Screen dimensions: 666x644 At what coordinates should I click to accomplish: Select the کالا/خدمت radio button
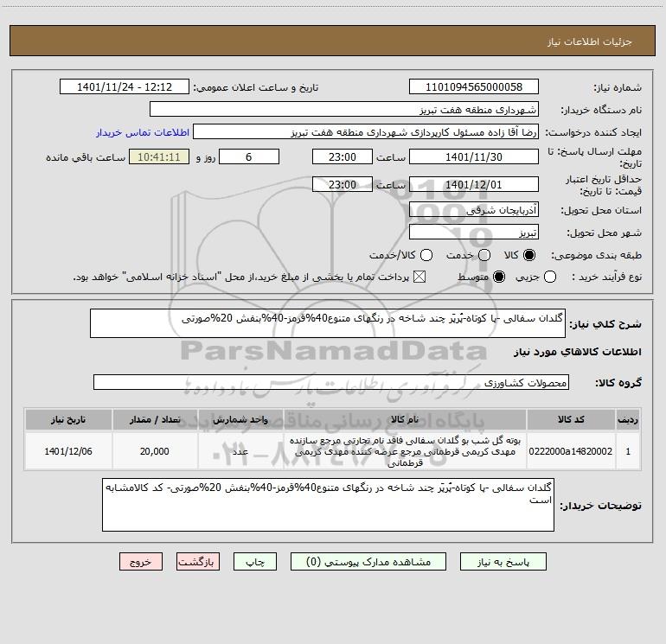coord(426,255)
